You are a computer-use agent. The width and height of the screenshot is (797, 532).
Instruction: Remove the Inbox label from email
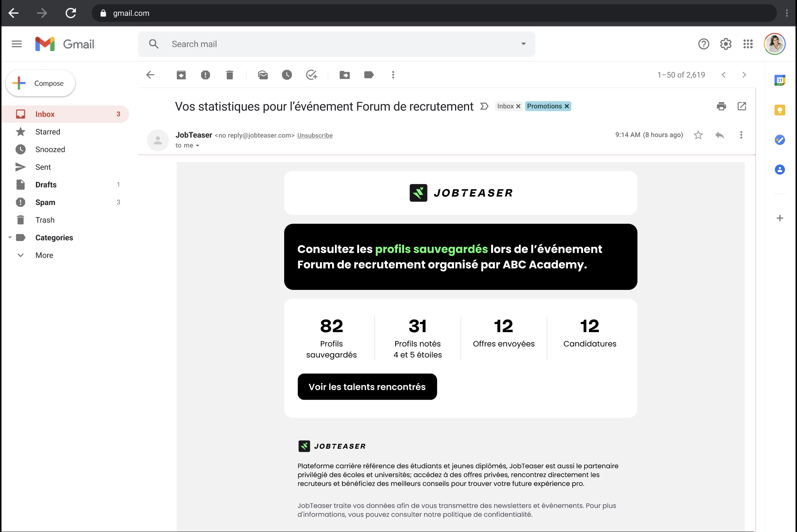pos(518,106)
